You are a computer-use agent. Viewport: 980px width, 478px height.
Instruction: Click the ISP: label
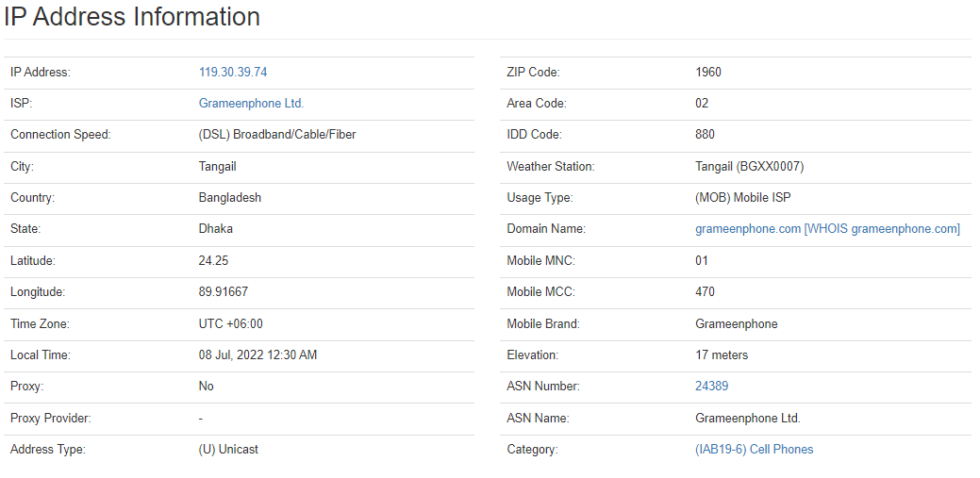pyautogui.click(x=22, y=104)
